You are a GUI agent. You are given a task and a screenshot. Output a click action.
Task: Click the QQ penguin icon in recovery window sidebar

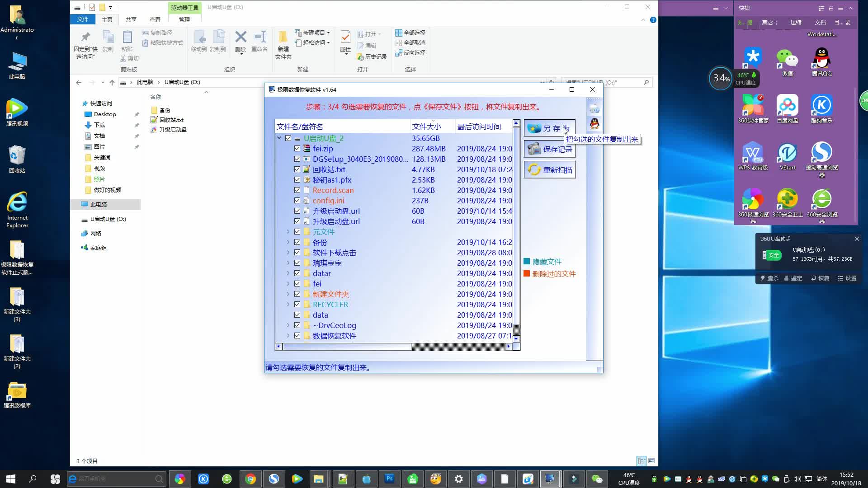pos(594,123)
